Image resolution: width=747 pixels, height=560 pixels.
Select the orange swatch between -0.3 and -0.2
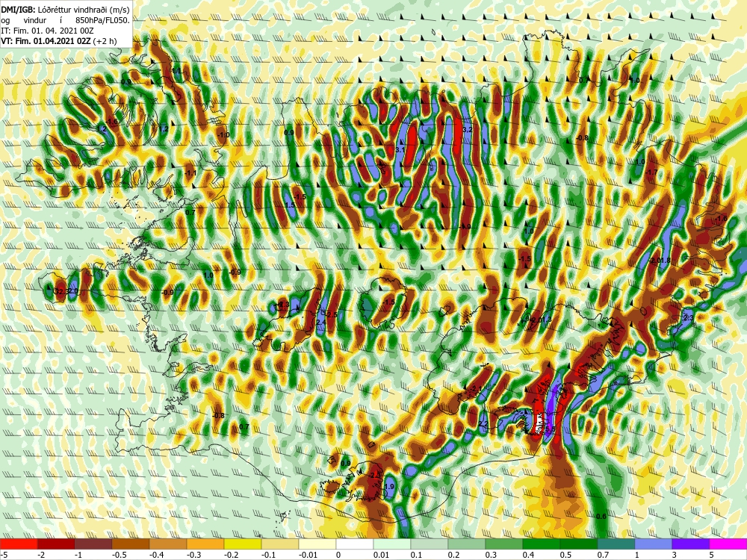click(x=205, y=544)
